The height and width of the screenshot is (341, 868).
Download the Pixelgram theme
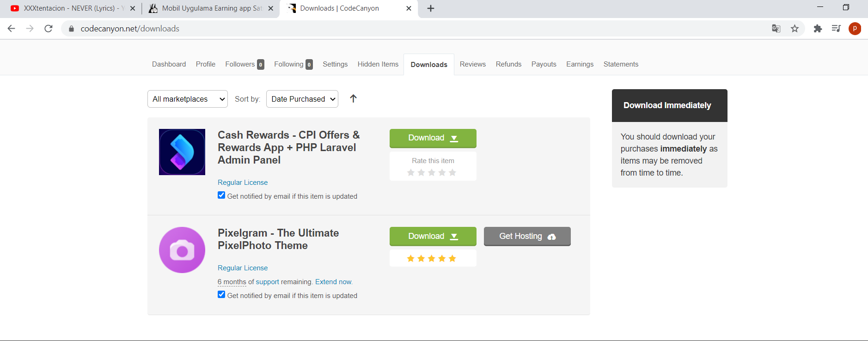(x=433, y=236)
